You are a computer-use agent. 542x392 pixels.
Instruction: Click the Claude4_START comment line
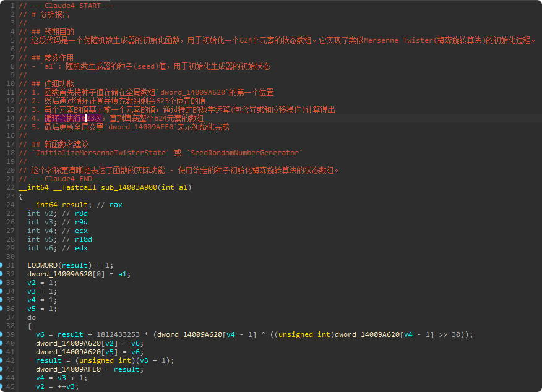click(x=66, y=6)
